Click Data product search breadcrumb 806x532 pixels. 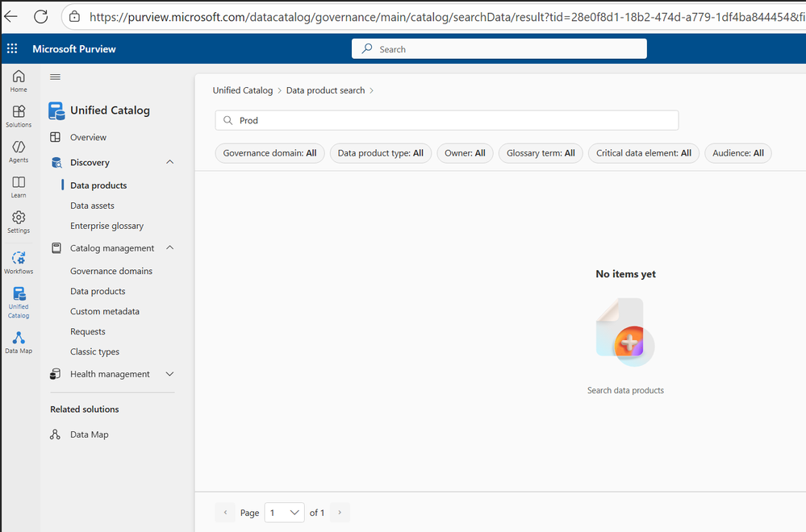tap(325, 90)
